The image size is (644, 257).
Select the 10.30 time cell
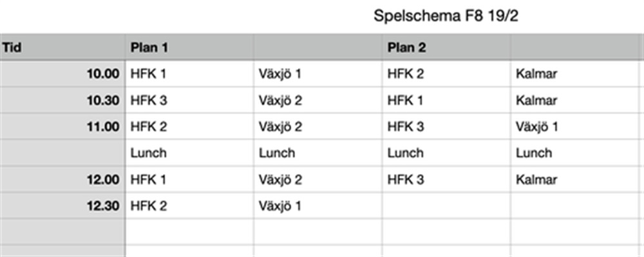(x=62, y=100)
